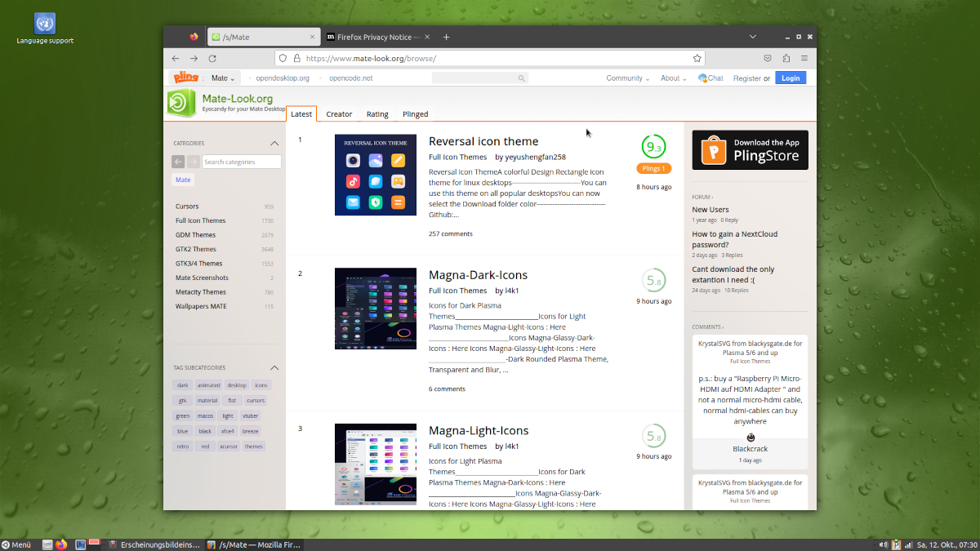Click the 'macos' tag chip

[x=205, y=415]
